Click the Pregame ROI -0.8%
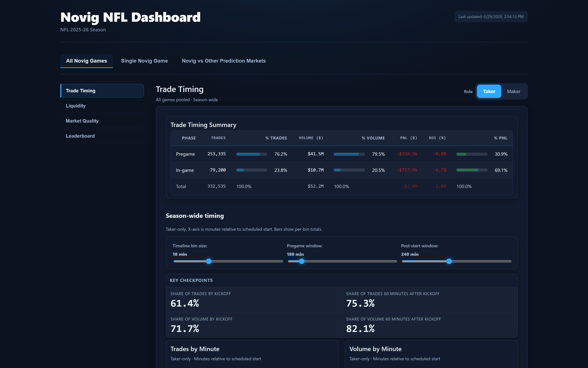The image size is (588, 368). click(440, 154)
